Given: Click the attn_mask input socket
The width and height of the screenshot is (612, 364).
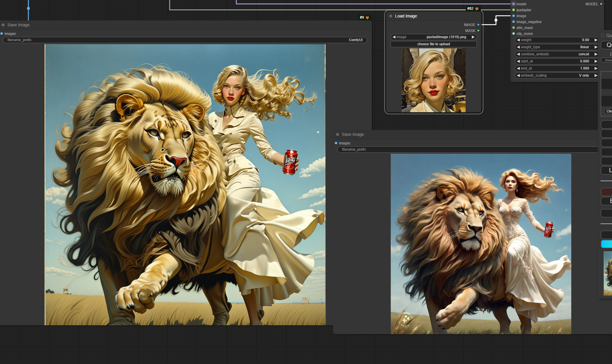Looking at the screenshot, I should point(513,28).
